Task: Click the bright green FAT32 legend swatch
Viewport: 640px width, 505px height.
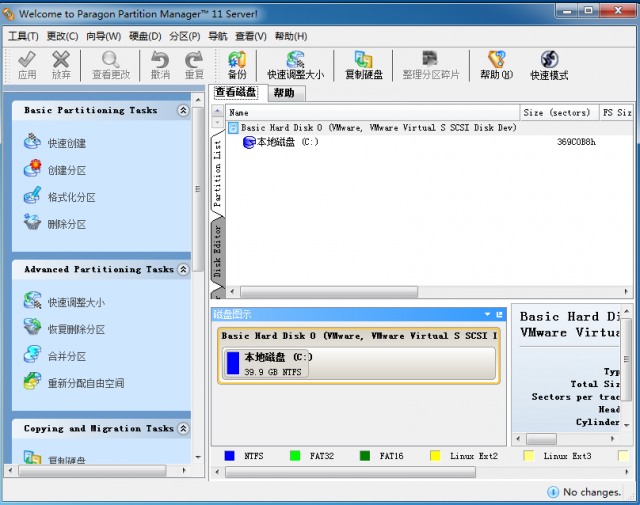Action: (x=295, y=456)
